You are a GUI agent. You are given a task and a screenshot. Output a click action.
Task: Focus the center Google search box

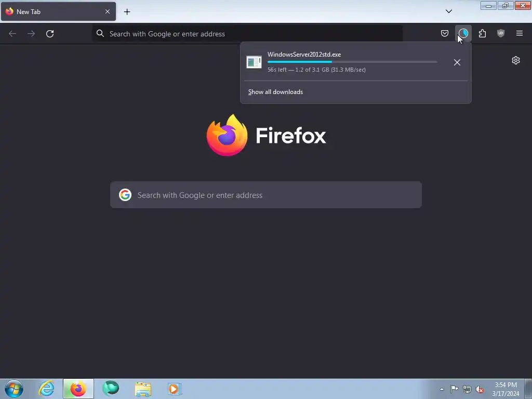tap(266, 195)
